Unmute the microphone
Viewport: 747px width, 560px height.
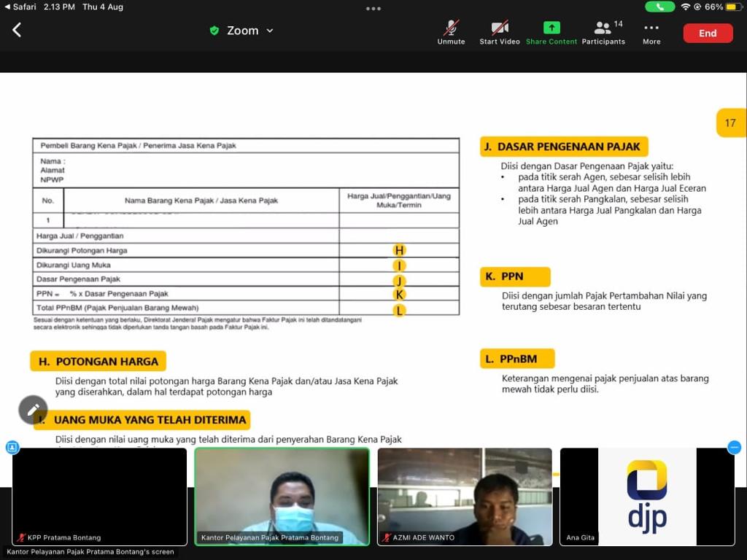click(451, 32)
